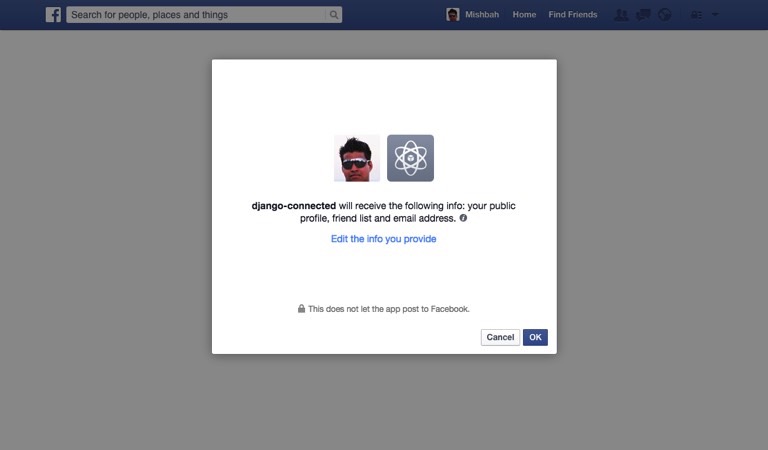This screenshot has height=450, width=768.
Task: Click the profile photo in dialog
Action: coord(357,158)
